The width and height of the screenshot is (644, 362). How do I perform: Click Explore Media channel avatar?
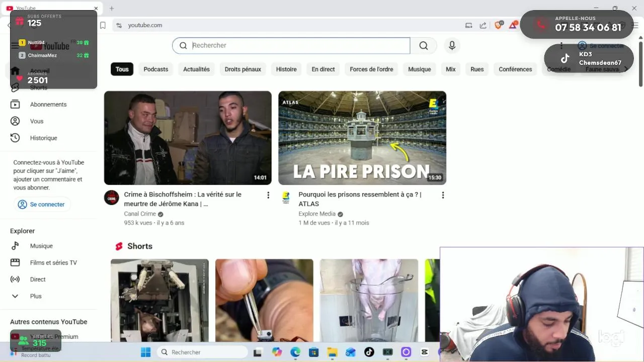point(286,198)
